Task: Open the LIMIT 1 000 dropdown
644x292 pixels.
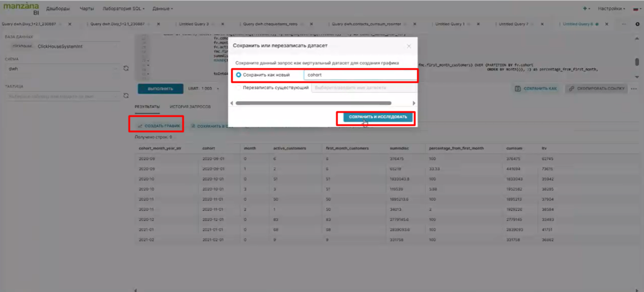Action: coord(203,89)
